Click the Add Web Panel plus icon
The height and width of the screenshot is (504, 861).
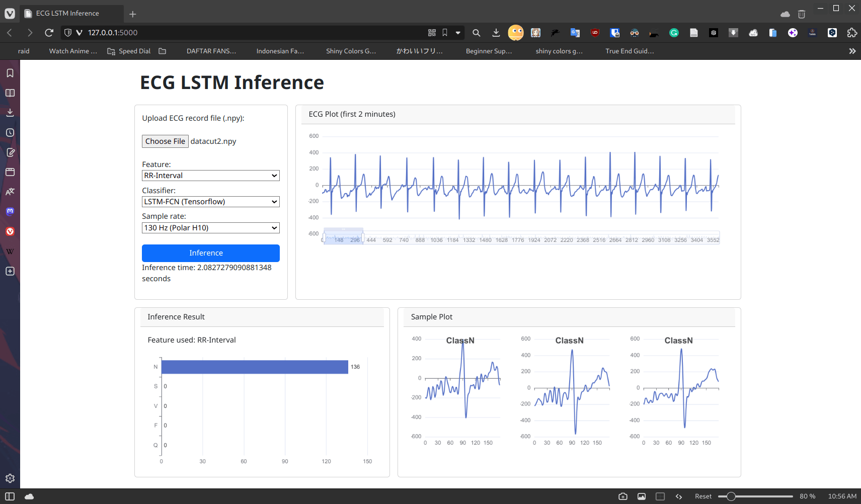10,271
